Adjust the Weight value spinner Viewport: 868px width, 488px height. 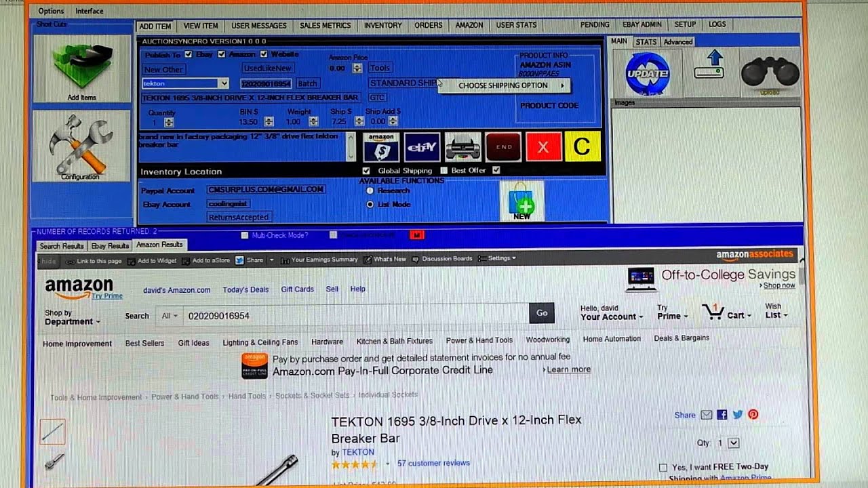[313, 122]
